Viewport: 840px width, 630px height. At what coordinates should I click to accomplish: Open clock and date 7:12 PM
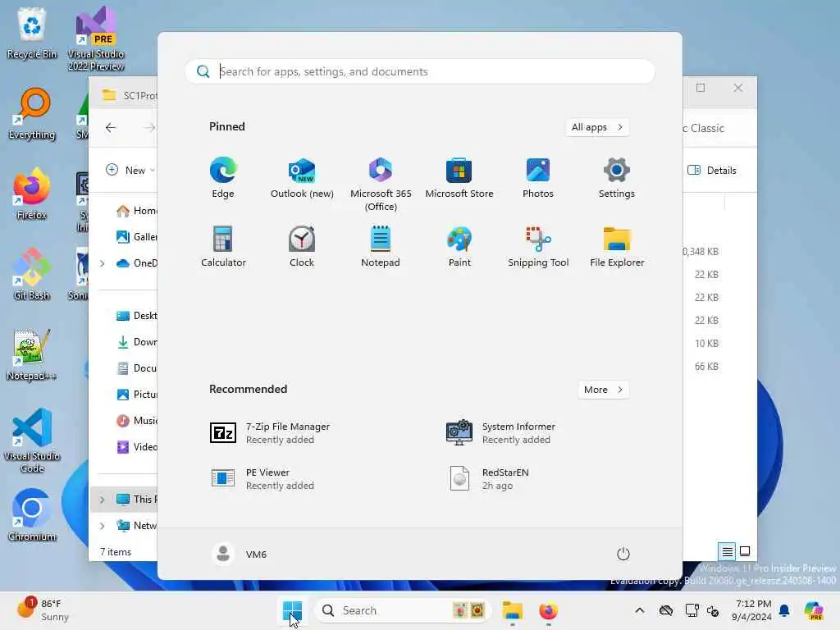(751, 610)
